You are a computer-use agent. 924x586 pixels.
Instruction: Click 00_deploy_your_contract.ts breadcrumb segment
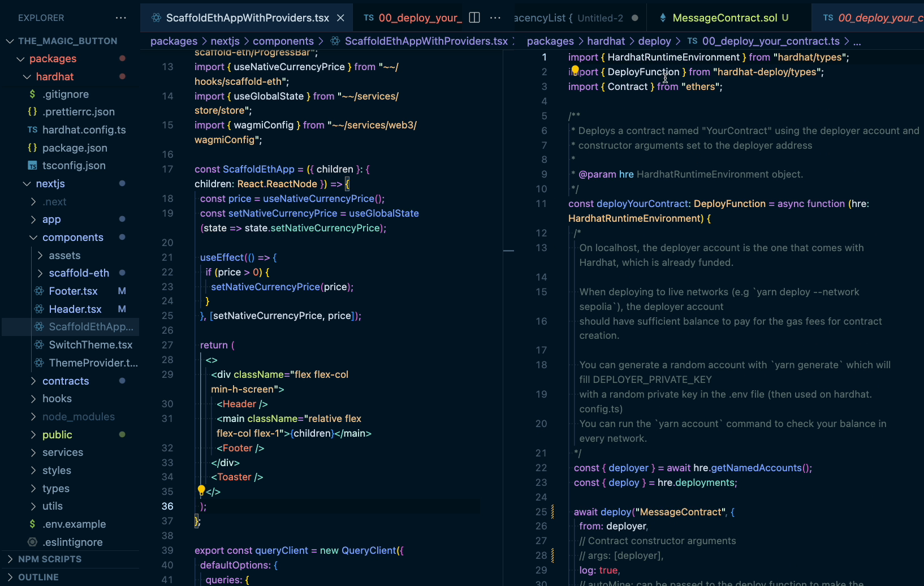point(770,41)
